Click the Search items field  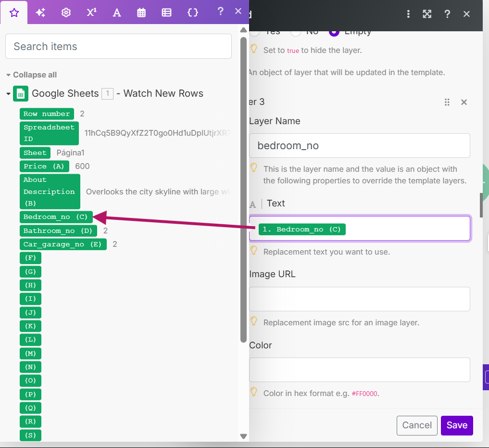pyautogui.click(x=118, y=46)
